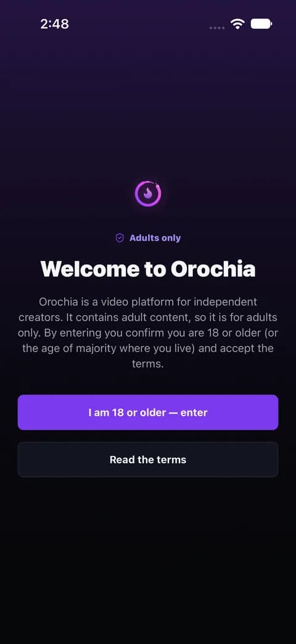Click the final word terms in the paragraph
Image resolution: width=296 pixels, height=644 pixels.
coord(146,364)
